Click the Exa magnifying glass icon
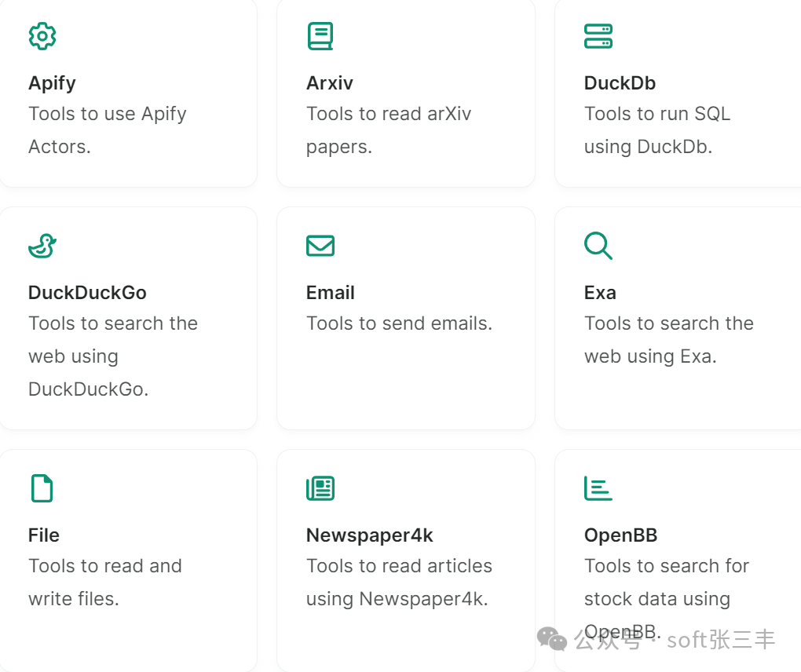Viewport: 801px width, 672px height. click(598, 246)
